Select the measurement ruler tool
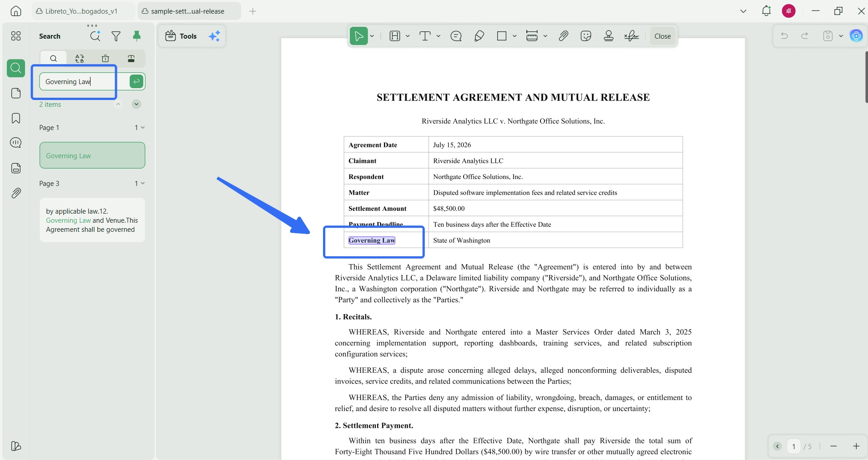Screen dimensions: 868x460 pos(532,36)
